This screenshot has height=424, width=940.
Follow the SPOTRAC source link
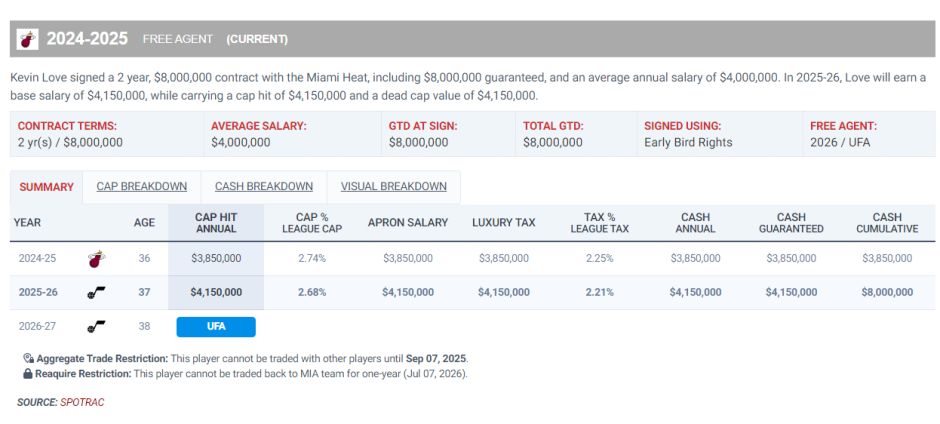pos(82,402)
